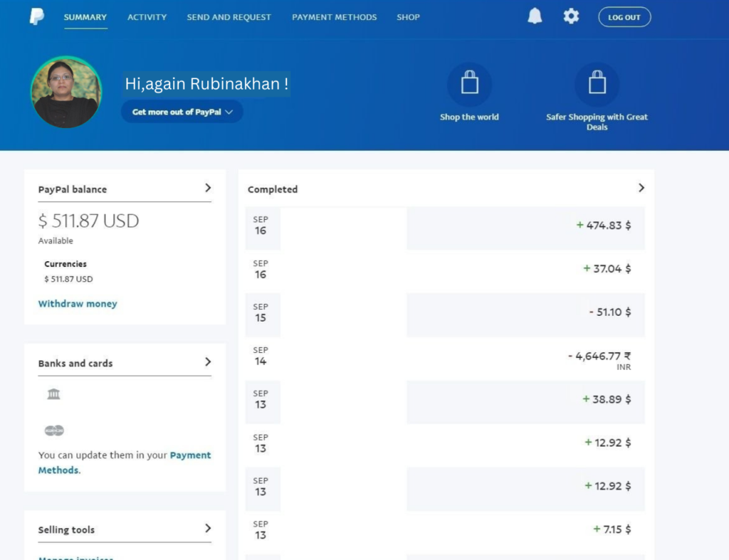Open the Completed heading

point(273,189)
